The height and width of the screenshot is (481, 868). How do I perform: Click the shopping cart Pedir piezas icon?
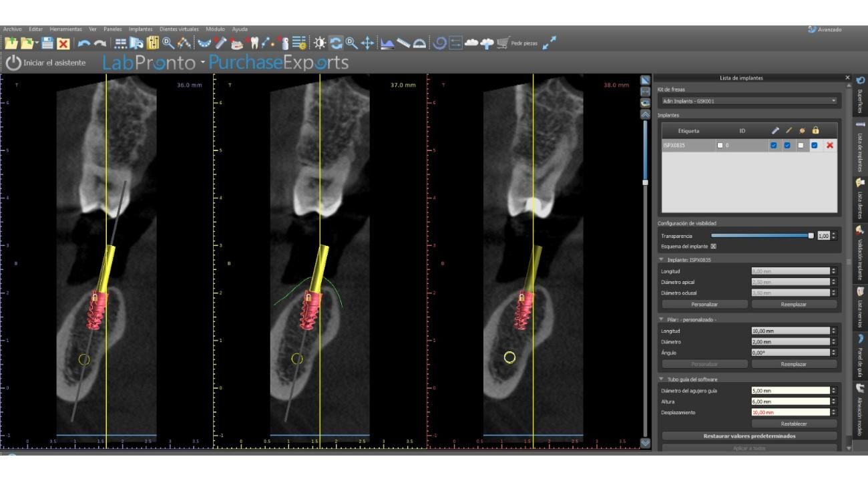(x=505, y=43)
